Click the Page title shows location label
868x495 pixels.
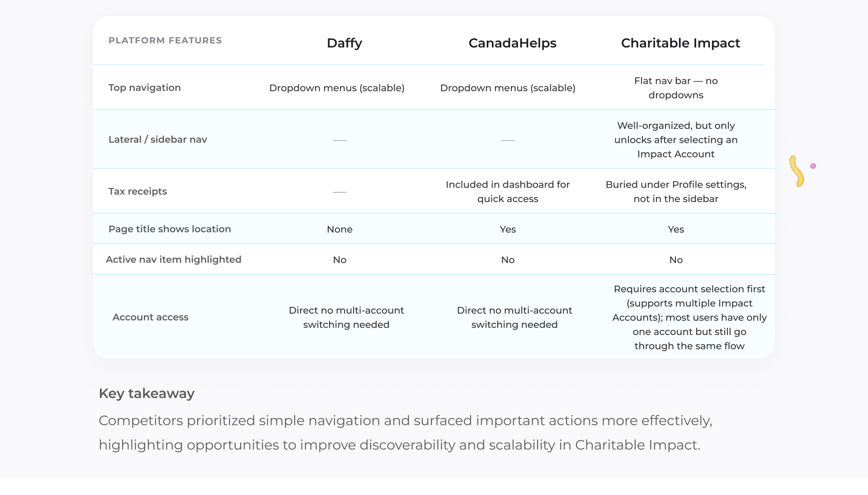tap(170, 229)
